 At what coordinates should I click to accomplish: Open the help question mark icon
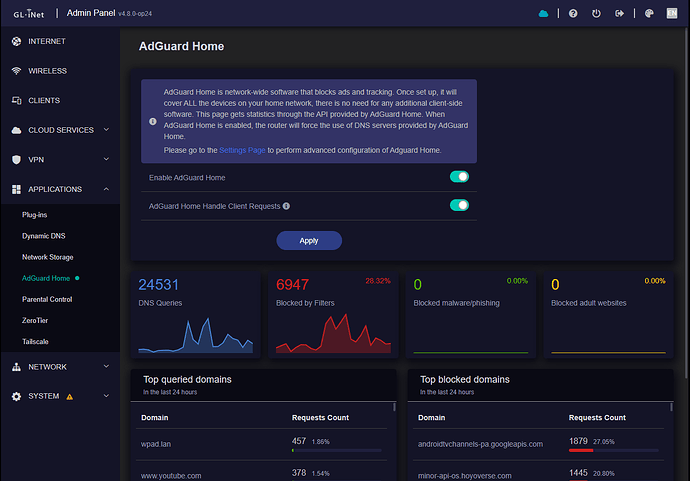point(573,14)
